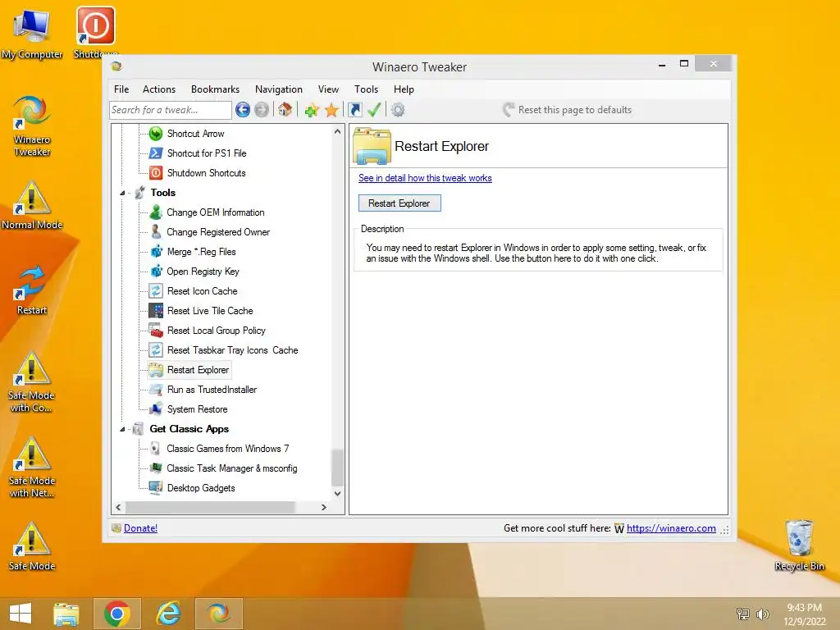Open Internet Explorer from the taskbar
The width and height of the screenshot is (840, 630).
pyautogui.click(x=168, y=614)
